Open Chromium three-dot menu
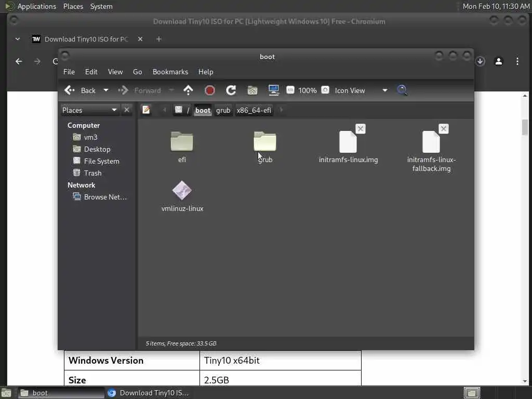Screen dimensions: 532x399 point(517,61)
